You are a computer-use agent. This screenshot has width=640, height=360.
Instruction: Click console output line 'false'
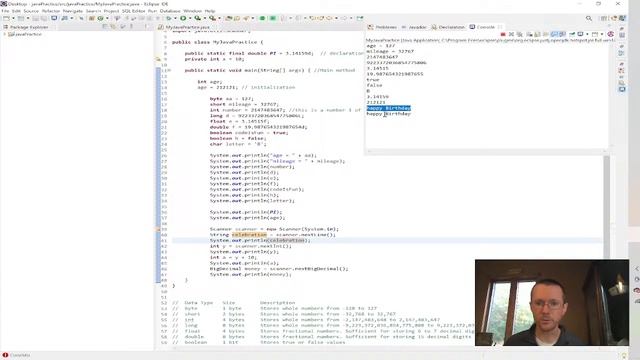(374, 85)
